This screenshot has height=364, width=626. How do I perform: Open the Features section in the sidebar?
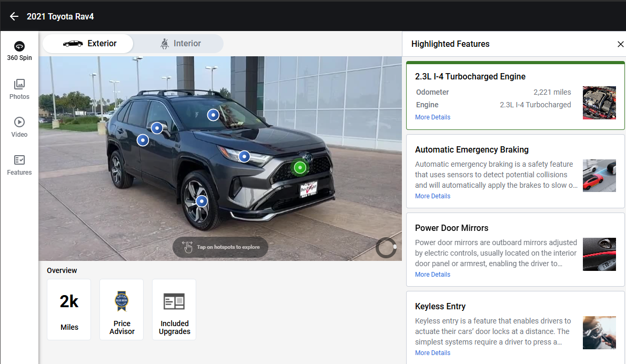click(x=19, y=164)
